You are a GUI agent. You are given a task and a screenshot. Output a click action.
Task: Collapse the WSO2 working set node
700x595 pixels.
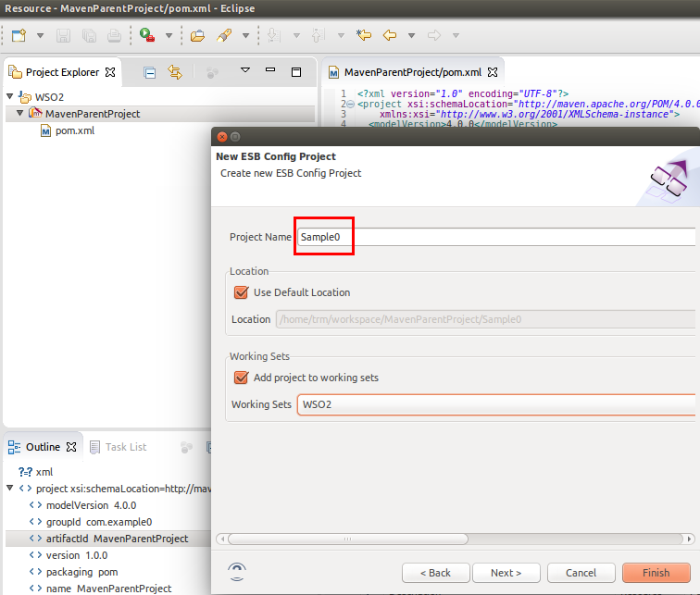(10, 97)
